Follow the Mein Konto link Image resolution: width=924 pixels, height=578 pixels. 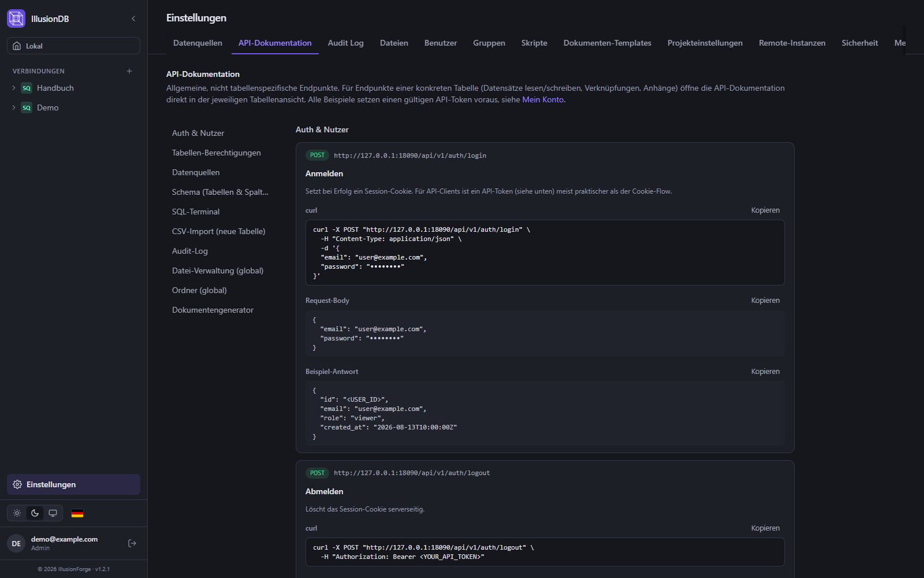point(543,99)
